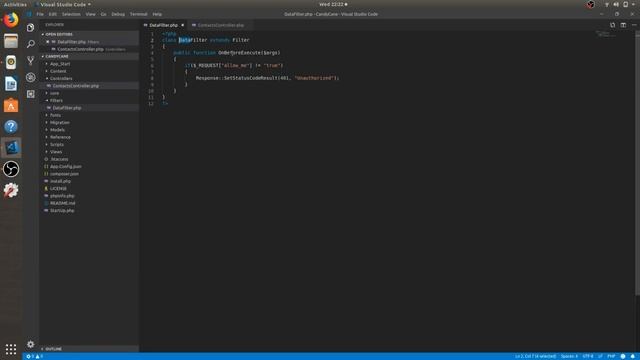The height and width of the screenshot is (360, 640).
Task: Click the Activities button in top bar
Action: [x=15, y=4]
